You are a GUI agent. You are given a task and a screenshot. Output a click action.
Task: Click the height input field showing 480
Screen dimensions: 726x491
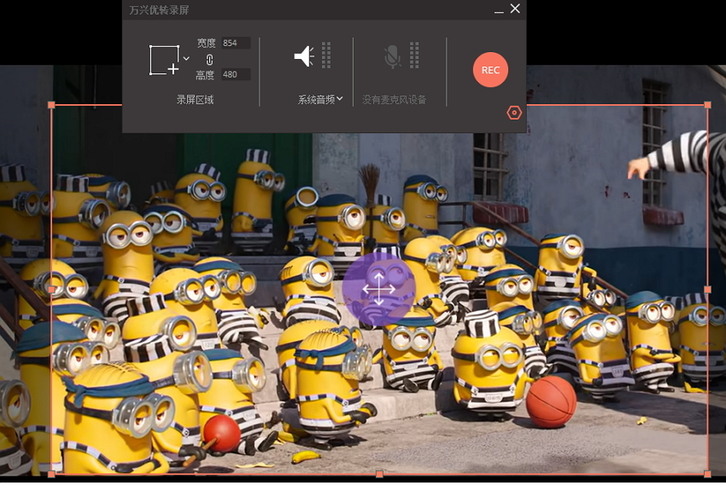click(x=236, y=75)
